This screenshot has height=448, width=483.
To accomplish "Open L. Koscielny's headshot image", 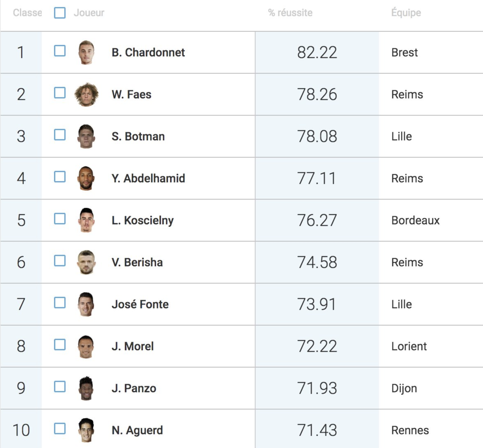I will click(86, 220).
